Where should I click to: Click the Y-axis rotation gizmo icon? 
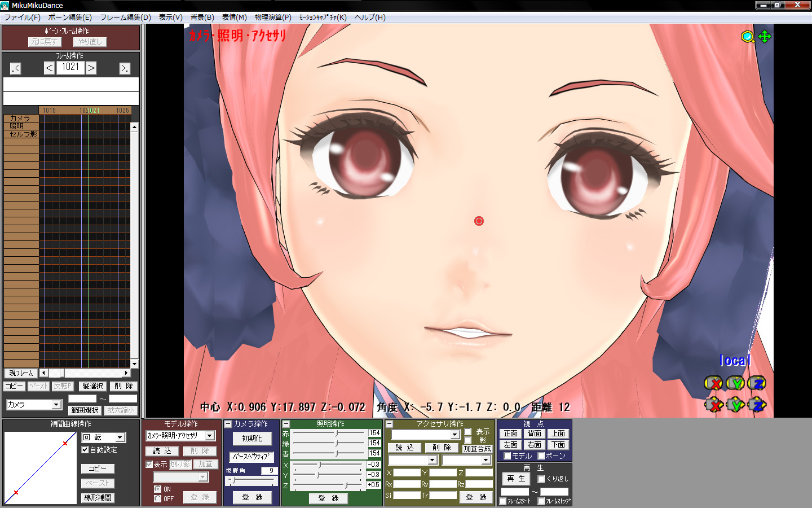[735, 383]
